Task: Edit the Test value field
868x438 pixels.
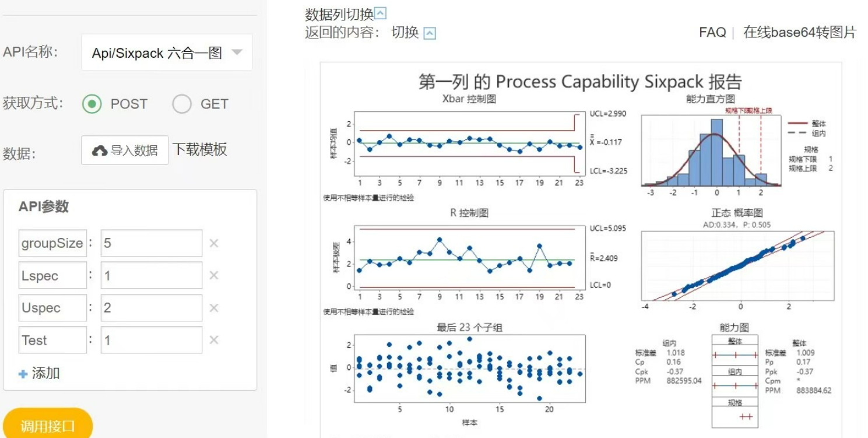Action: (x=152, y=340)
